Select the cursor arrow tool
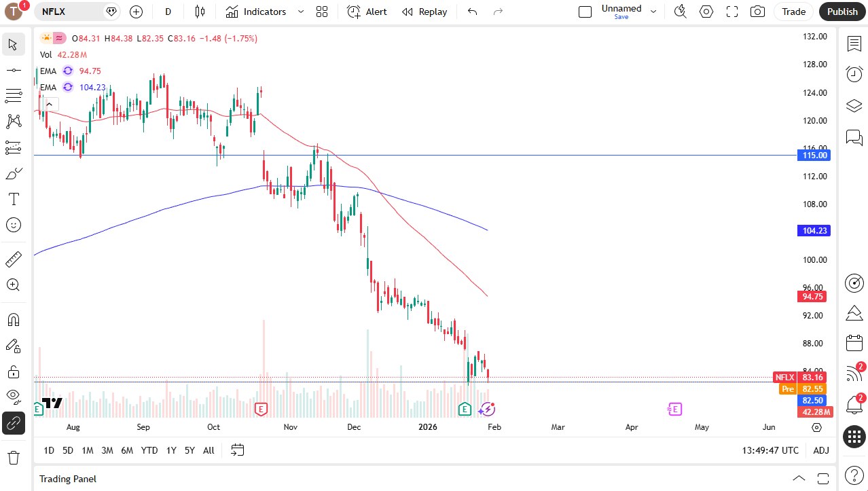 coord(13,45)
